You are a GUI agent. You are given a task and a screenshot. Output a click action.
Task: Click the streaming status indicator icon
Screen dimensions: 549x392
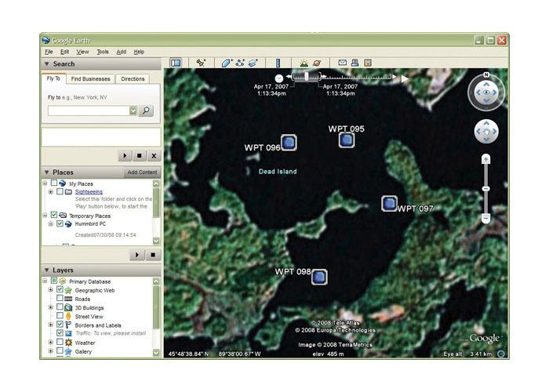(501, 354)
